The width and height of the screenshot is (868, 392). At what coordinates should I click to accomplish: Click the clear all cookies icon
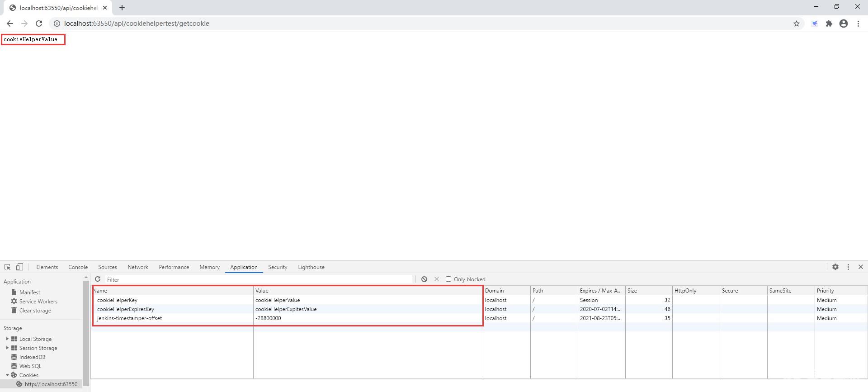tap(424, 279)
